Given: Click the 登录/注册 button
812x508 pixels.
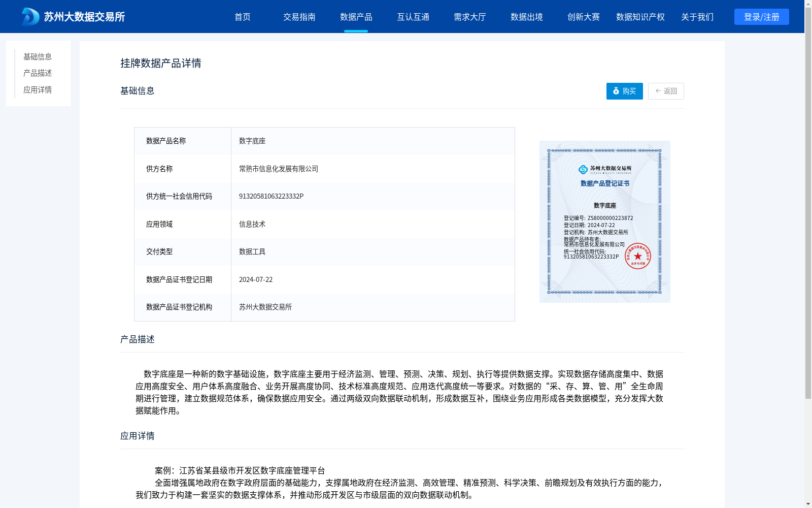Looking at the screenshot, I should tap(762, 17).
